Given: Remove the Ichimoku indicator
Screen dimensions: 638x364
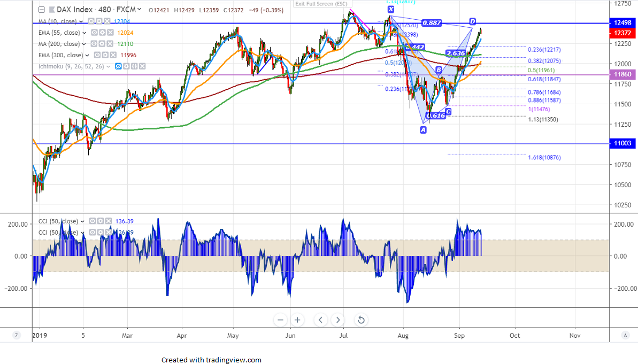Looking at the screenshot, I should pyautogui.click(x=142, y=66).
